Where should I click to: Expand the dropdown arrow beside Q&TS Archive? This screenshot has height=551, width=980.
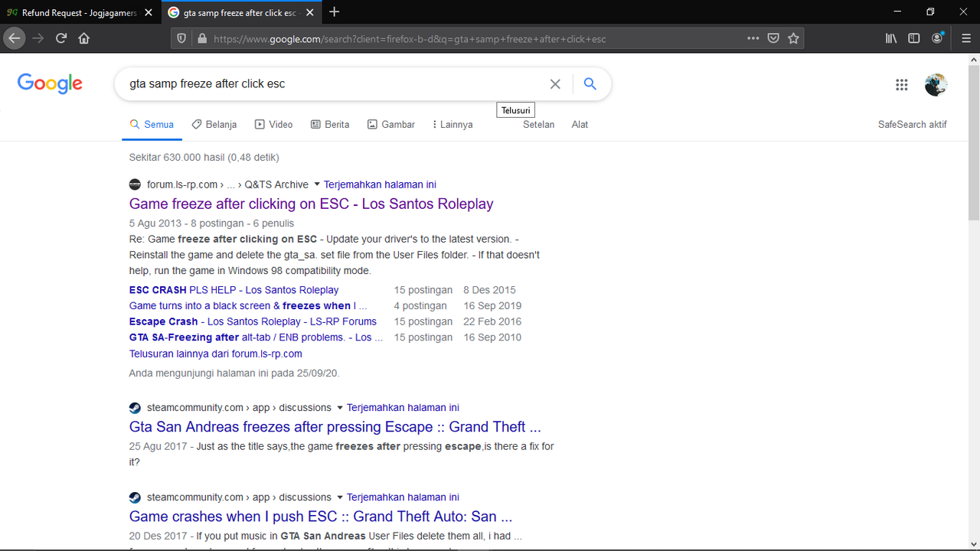pyautogui.click(x=317, y=184)
